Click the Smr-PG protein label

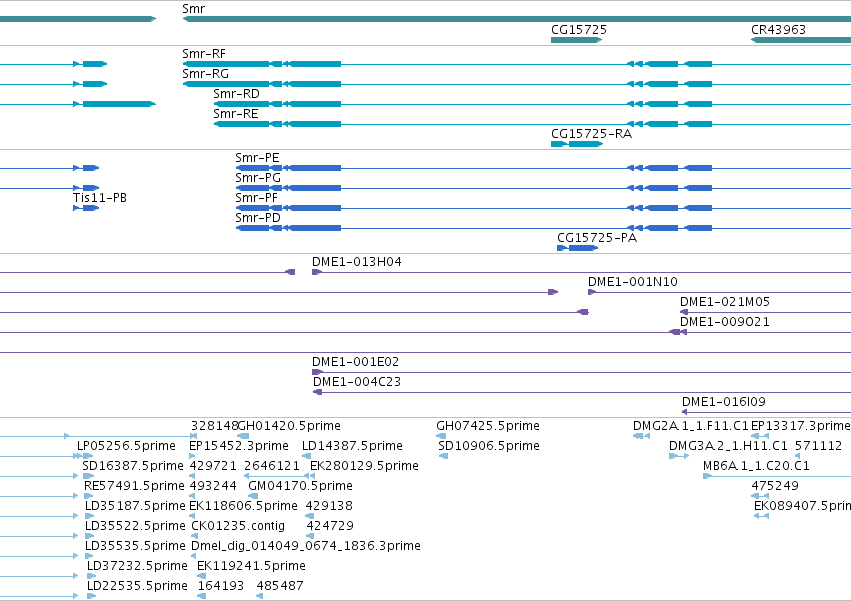click(258, 178)
